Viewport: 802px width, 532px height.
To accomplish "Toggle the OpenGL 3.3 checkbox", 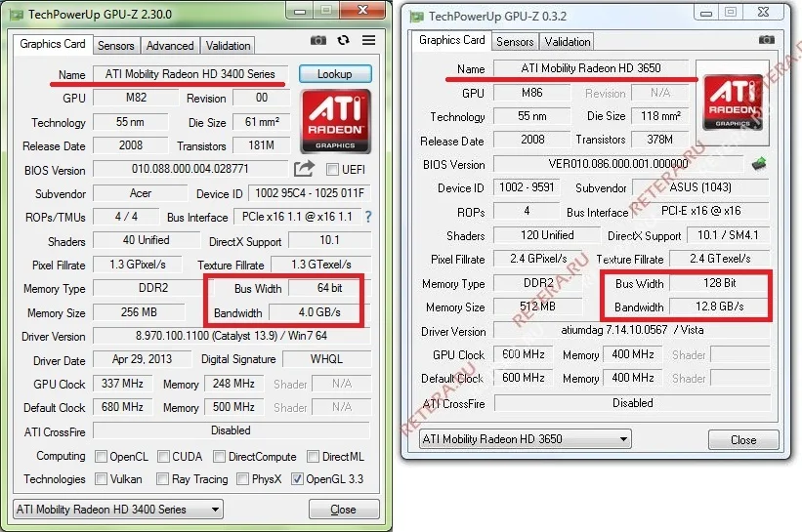I will [297, 479].
